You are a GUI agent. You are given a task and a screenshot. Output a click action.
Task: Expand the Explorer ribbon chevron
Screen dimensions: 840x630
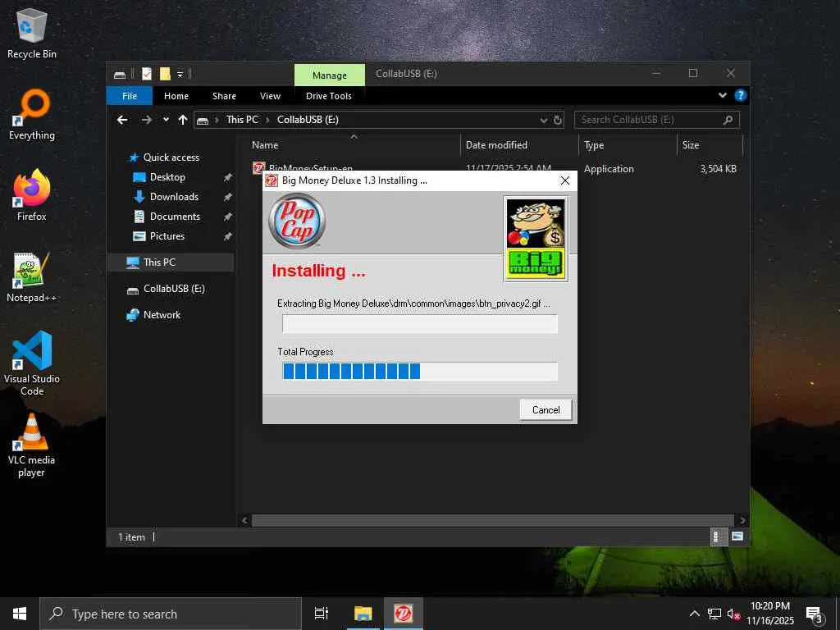coord(723,95)
